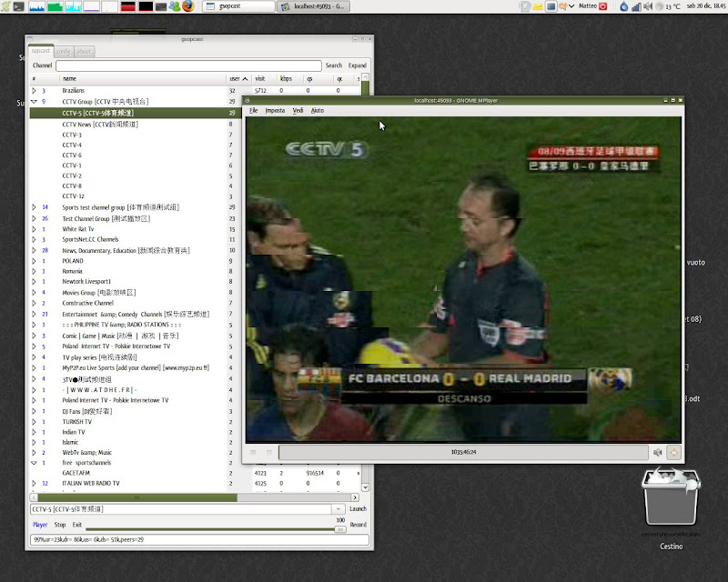Select the CCTV-3 channel

click(136, 135)
